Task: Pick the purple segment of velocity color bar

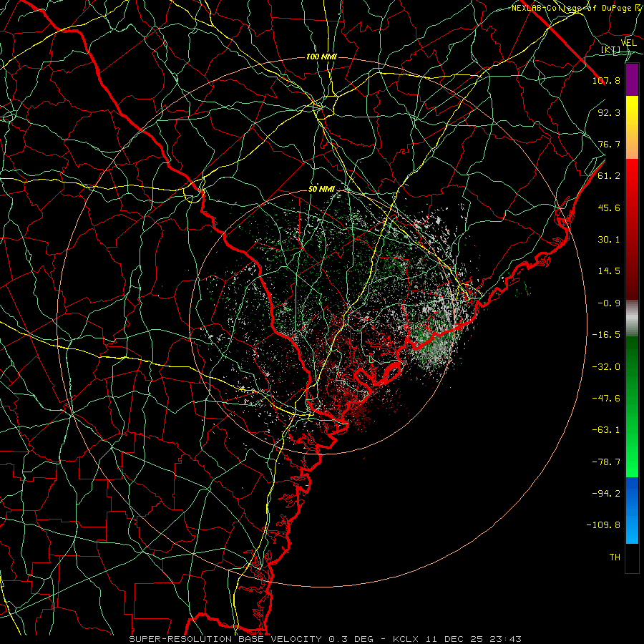Action: tap(632, 79)
